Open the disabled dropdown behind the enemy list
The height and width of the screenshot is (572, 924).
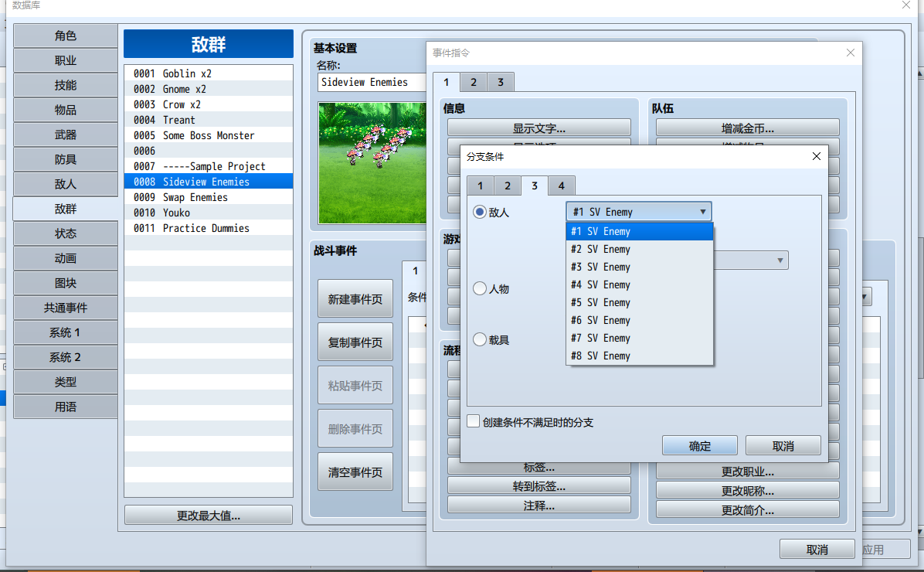(751, 260)
